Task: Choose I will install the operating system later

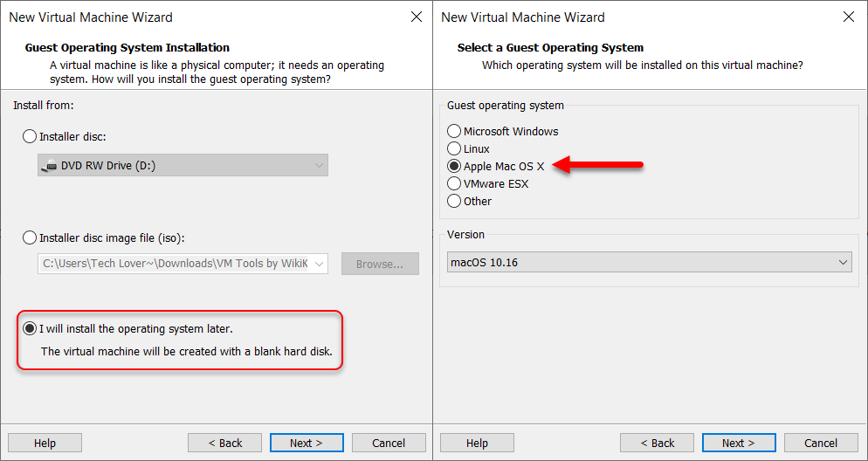Action: coord(30,329)
